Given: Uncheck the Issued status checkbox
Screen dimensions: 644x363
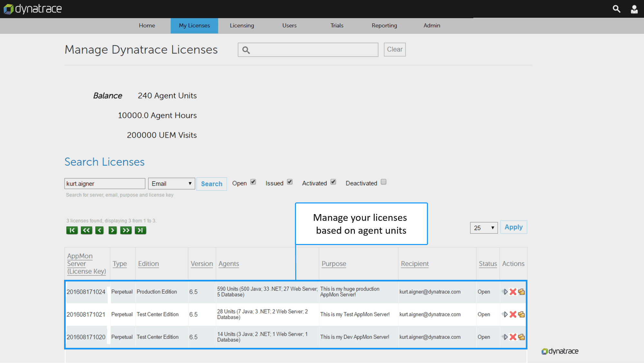Looking at the screenshot, I should (290, 182).
